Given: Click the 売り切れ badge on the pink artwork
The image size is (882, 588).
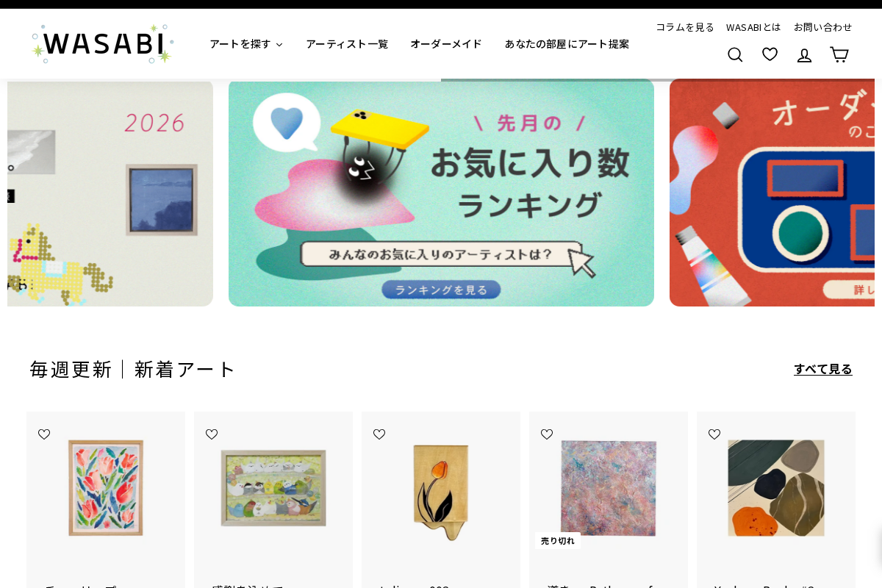Looking at the screenshot, I should pos(557,540).
